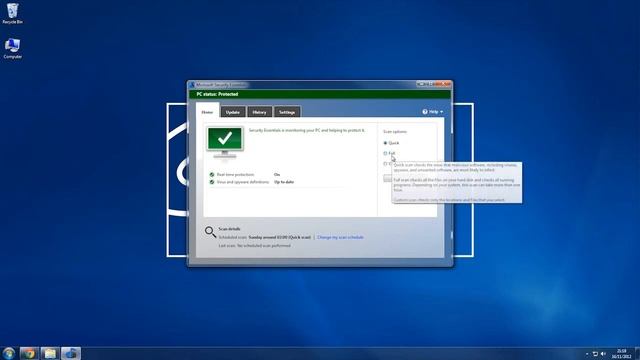
Task: Click the PC status: Protected banner
Action: click(x=320, y=94)
